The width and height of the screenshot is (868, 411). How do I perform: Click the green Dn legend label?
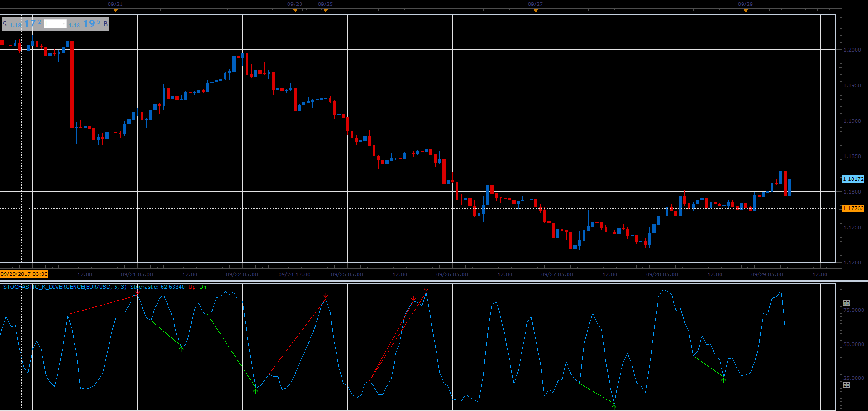click(x=203, y=287)
